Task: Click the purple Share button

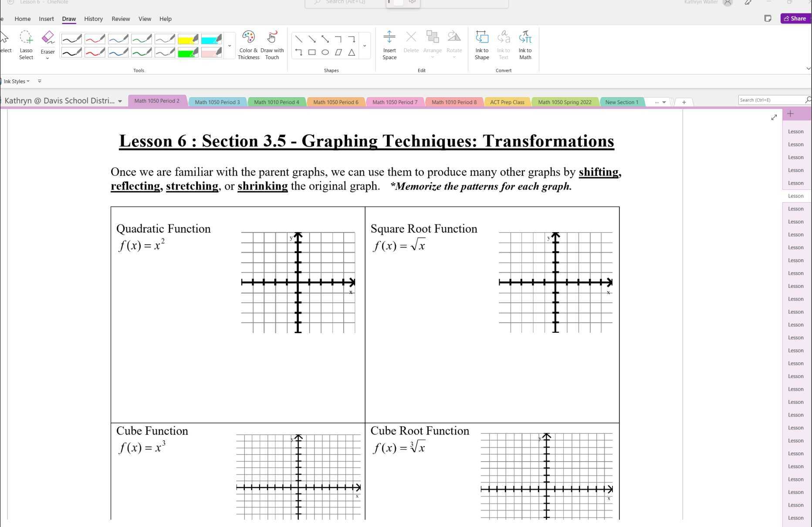Action: (795, 18)
